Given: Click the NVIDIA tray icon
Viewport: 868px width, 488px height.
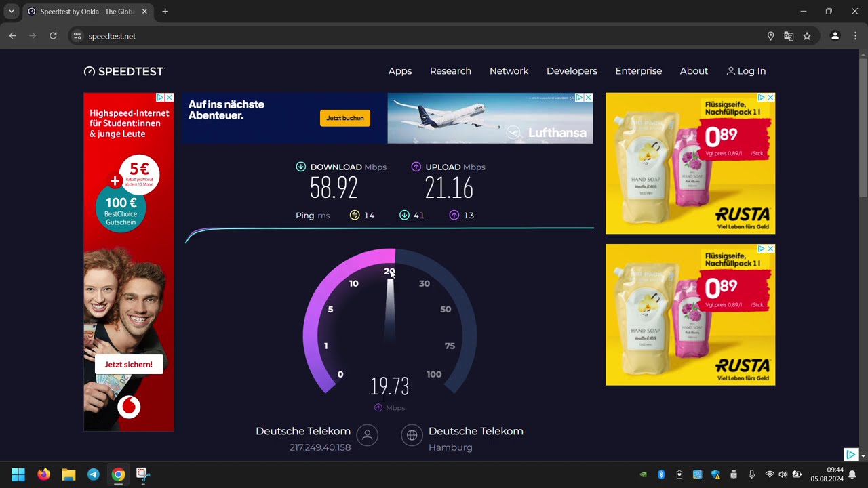Looking at the screenshot, I should 643,474.
